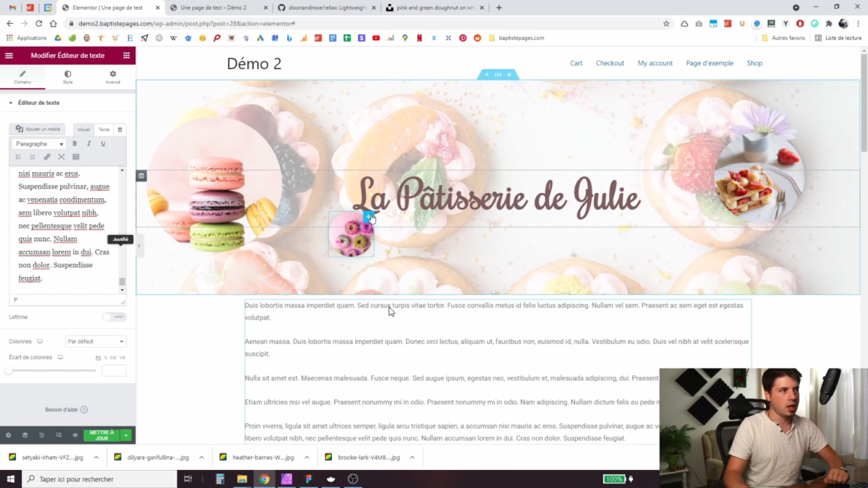
Task: Open the Shop menu link
Action: tap(754, 63)
